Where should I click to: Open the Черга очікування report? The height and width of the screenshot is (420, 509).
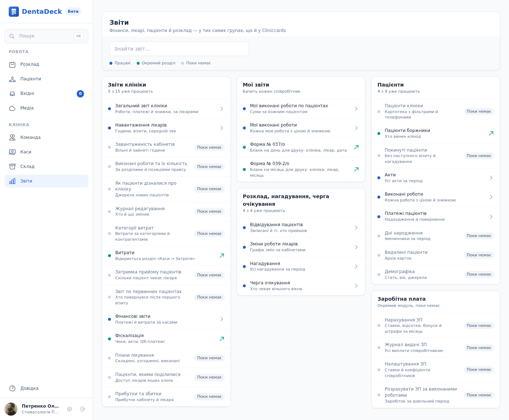coord(301,286)
